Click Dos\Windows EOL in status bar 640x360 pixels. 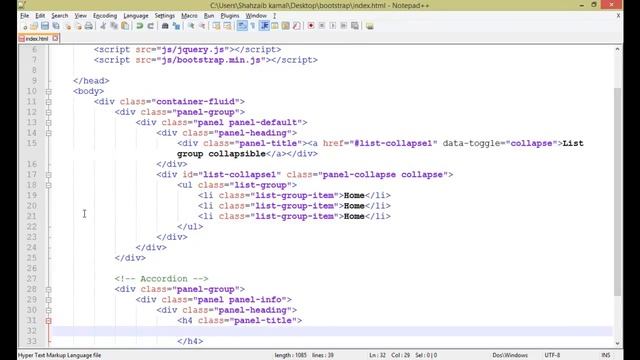[x=510, y=355]
